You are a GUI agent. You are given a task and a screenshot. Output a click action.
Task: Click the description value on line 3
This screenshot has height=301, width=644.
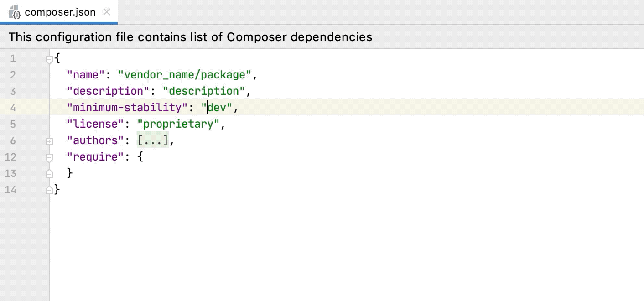click(204, 91)
